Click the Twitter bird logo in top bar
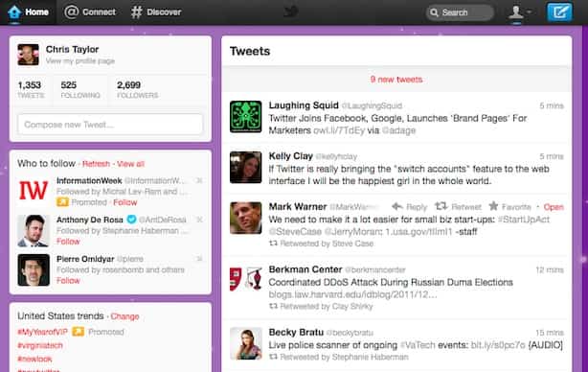588x372 pixels. 291,12
